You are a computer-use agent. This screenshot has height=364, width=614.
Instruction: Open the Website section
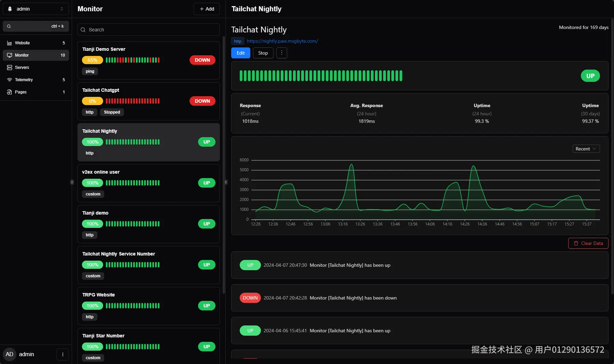[x=36, y=43]
